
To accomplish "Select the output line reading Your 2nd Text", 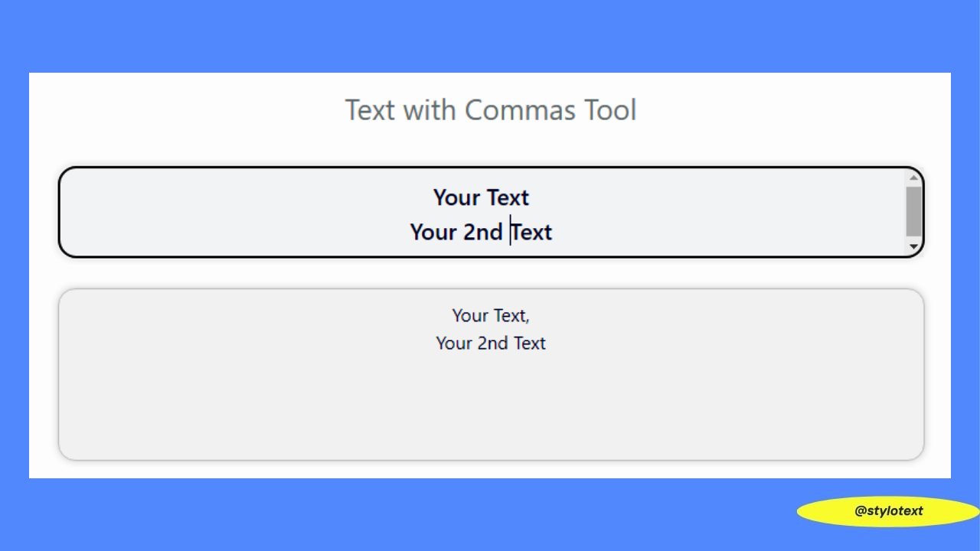I will pyautogui.click(x=491, y=343).
